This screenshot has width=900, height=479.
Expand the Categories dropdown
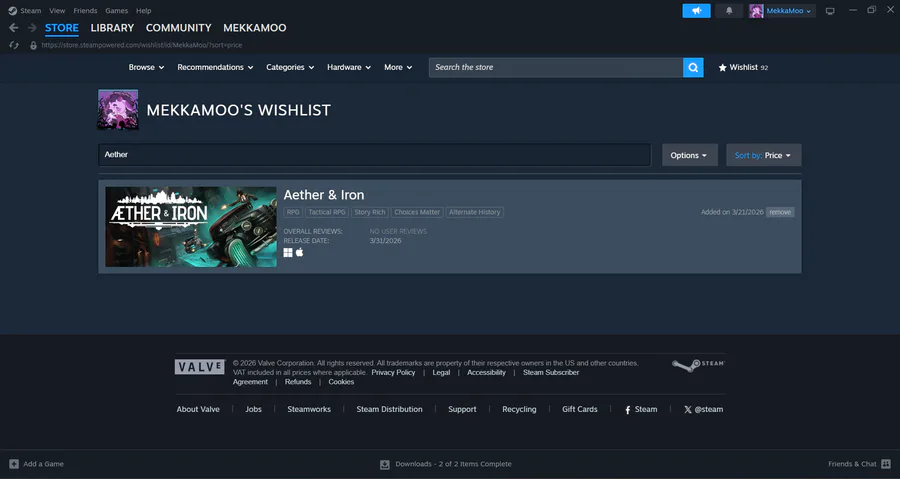[290, 67]
